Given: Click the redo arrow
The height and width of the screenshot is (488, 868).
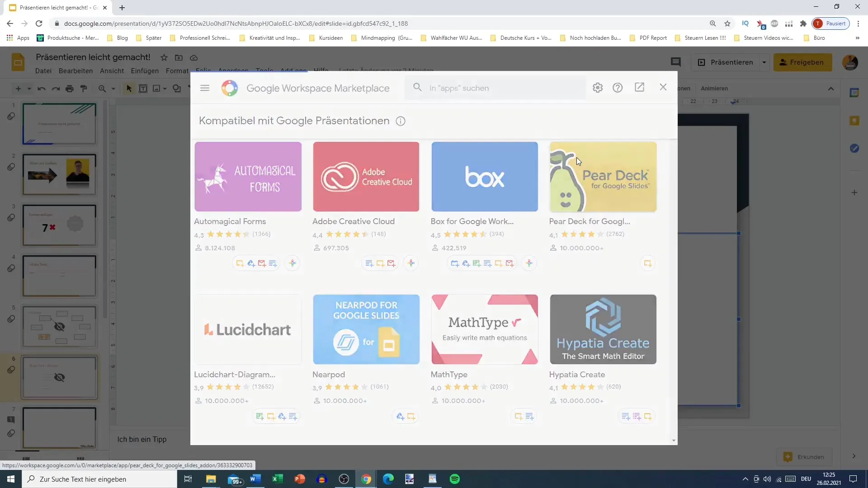Looking at the screenshot, I should tap(56, 89).
